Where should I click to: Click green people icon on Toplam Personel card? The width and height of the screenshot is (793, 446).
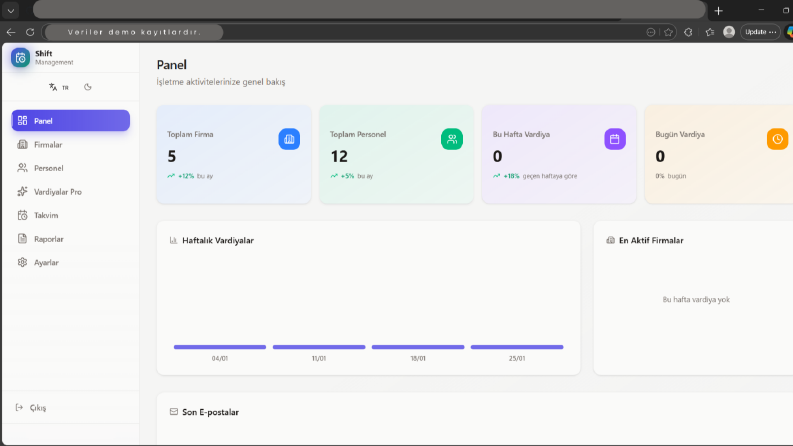452,139
